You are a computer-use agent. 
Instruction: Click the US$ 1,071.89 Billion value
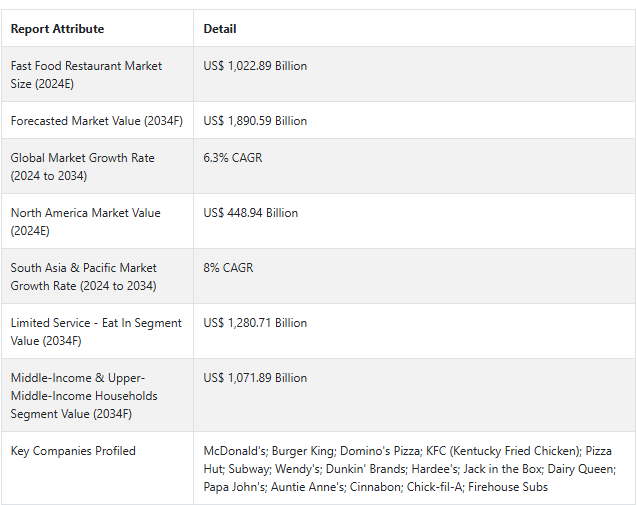click(x=255, y=378)
